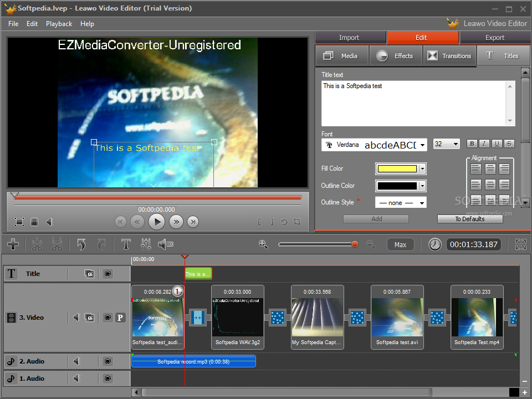Click transition icon after Softpedia WAV.3g2 clip
This screenshot has width=532, height=399.
[x=278, y=318]
